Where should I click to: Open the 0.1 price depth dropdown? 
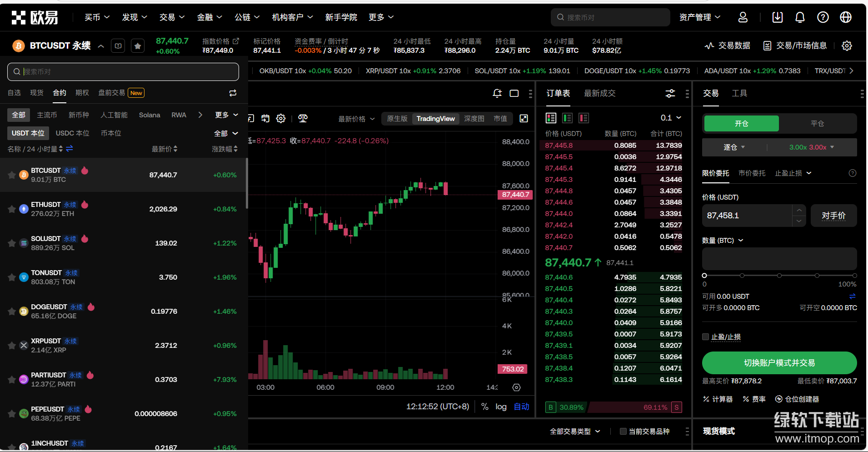[x=671, y=118]
